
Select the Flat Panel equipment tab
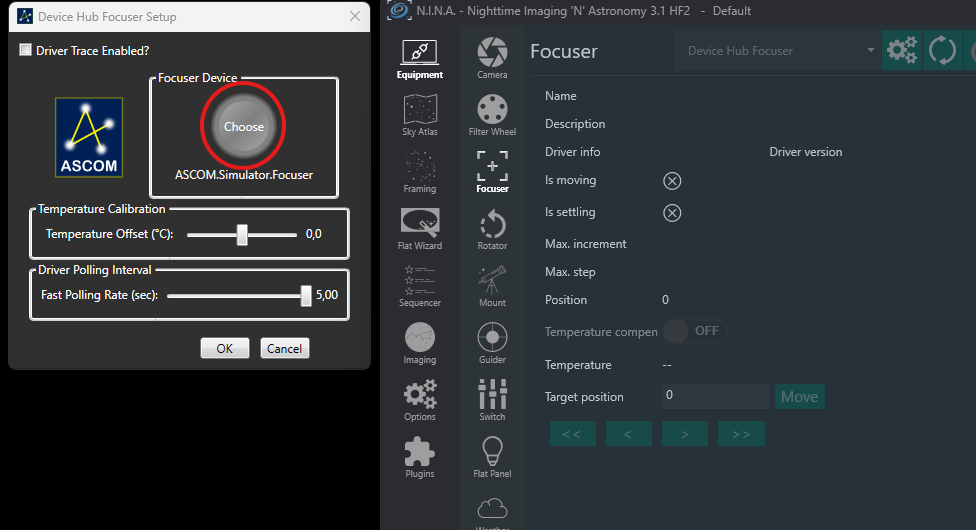(492, 457)
